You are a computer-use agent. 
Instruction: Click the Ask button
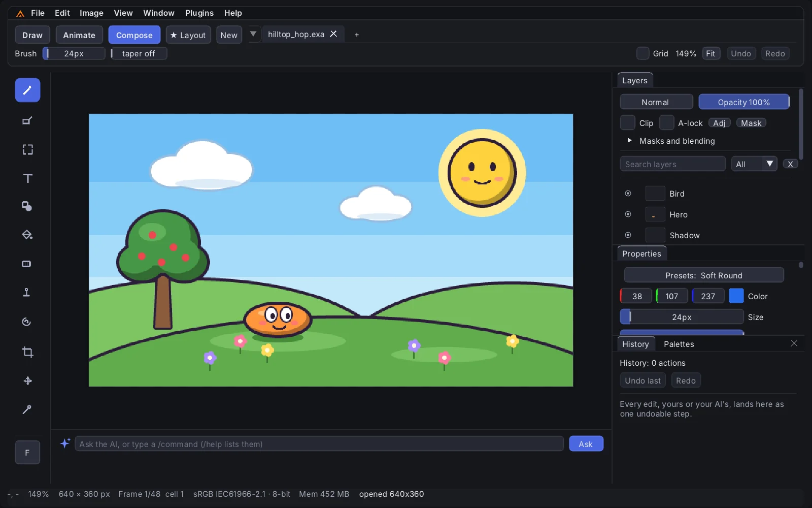coord(586,444)
